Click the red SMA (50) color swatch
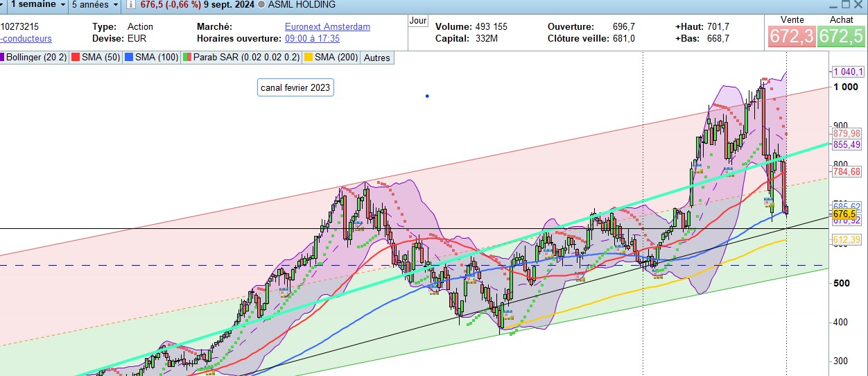This screenshot has width=868, height=376. click(76, 58)
